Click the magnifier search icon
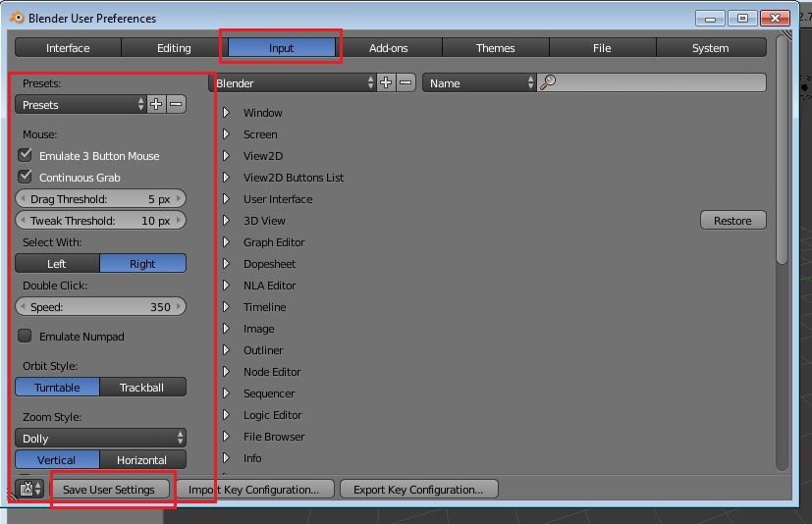The width and height of the screenshot is (812, 524). click(547, 82)
